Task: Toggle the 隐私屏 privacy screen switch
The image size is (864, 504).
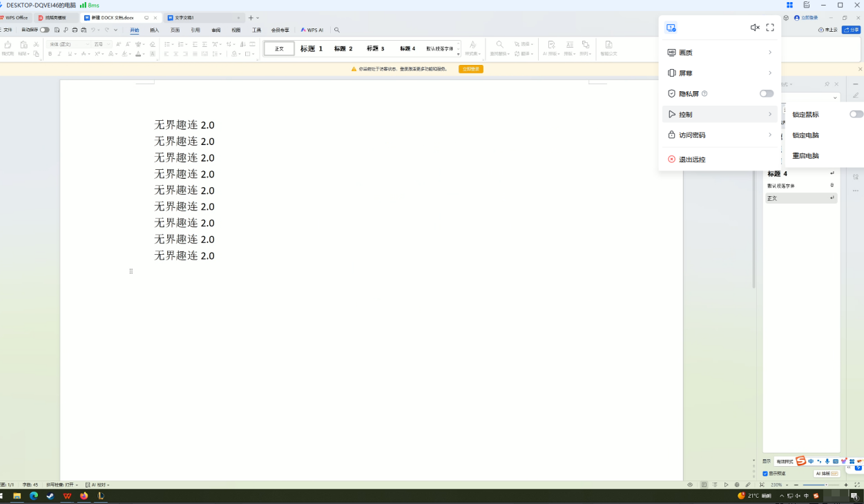Action: coord(767,93)
